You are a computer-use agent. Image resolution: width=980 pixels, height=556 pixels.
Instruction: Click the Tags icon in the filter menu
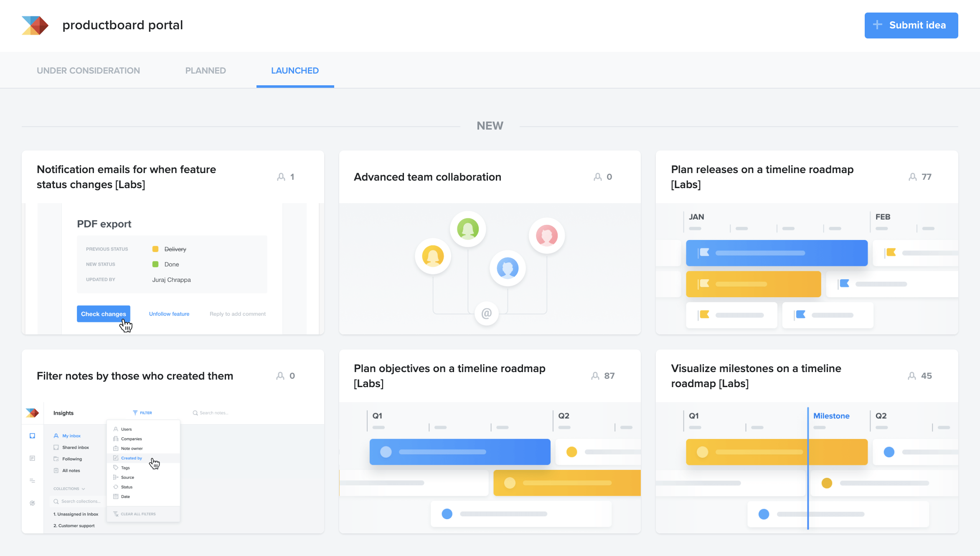point(116,467)
